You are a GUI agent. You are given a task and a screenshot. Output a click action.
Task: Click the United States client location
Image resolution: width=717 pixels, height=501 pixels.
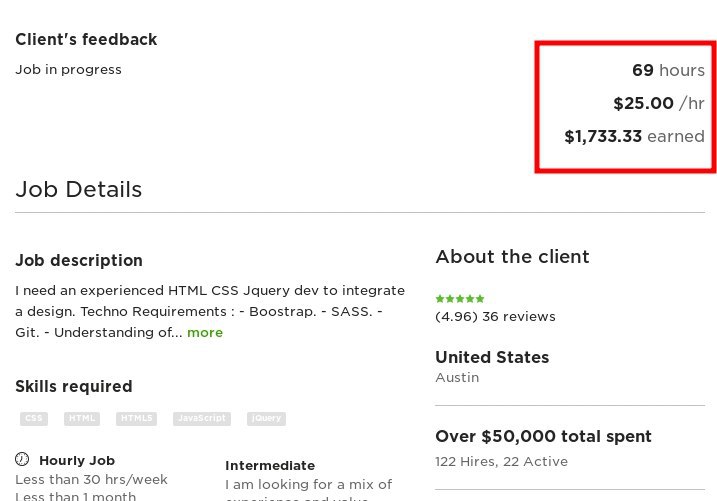(492, 357)
